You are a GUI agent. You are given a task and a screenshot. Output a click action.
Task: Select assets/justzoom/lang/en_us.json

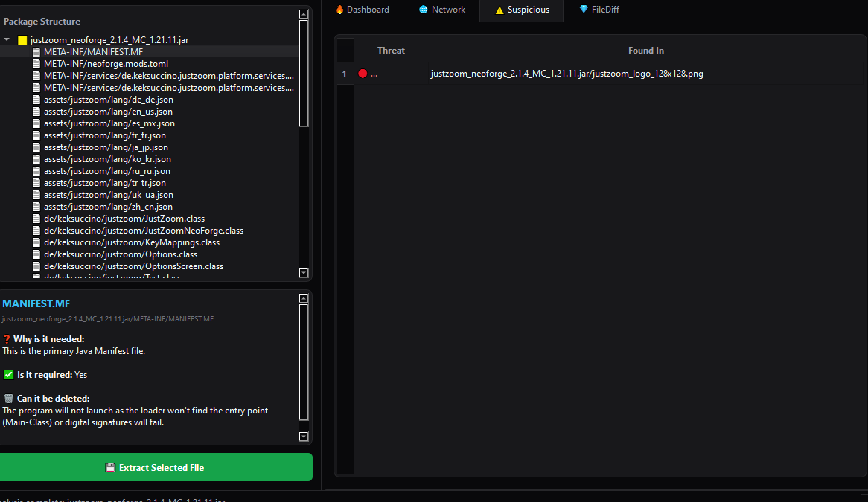[108, 112]
